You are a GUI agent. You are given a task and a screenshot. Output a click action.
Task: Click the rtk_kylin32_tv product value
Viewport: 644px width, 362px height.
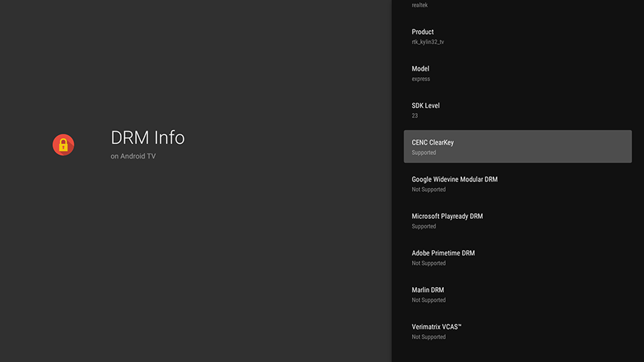tap(427, 43)
